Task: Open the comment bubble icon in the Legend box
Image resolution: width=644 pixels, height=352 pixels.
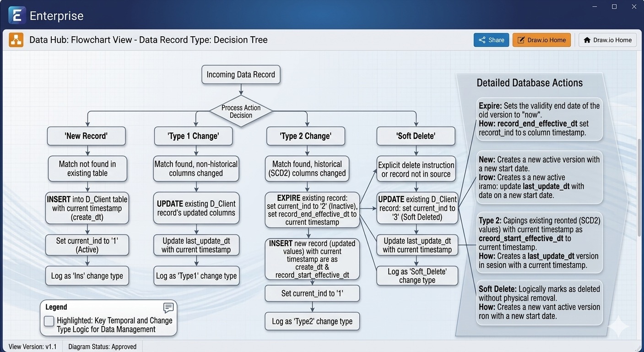Action: pyautogui.click(x=168, y=308)
